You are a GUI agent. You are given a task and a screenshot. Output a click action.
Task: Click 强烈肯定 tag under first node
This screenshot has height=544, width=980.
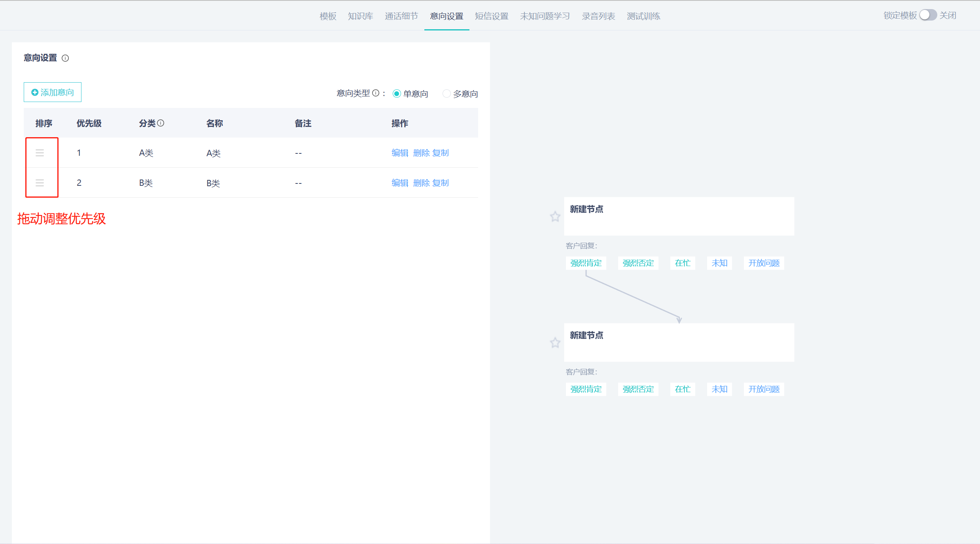pos(586,263)
